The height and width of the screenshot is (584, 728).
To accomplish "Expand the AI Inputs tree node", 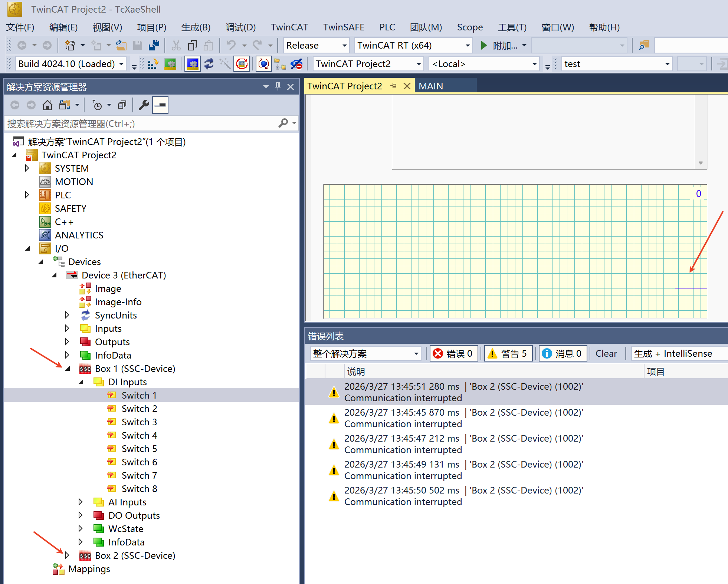I will [x=81, y=502].
